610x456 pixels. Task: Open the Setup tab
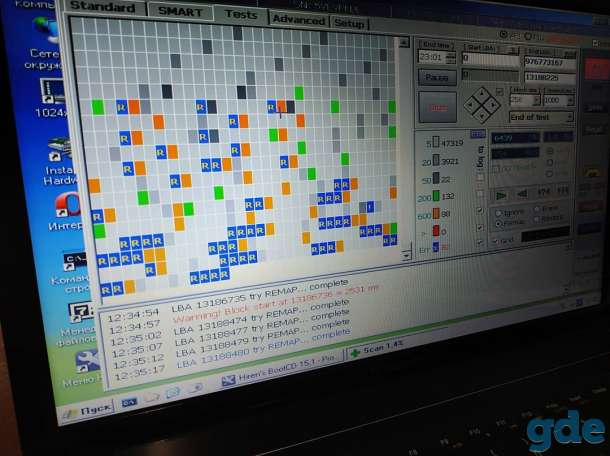point(349,23)
